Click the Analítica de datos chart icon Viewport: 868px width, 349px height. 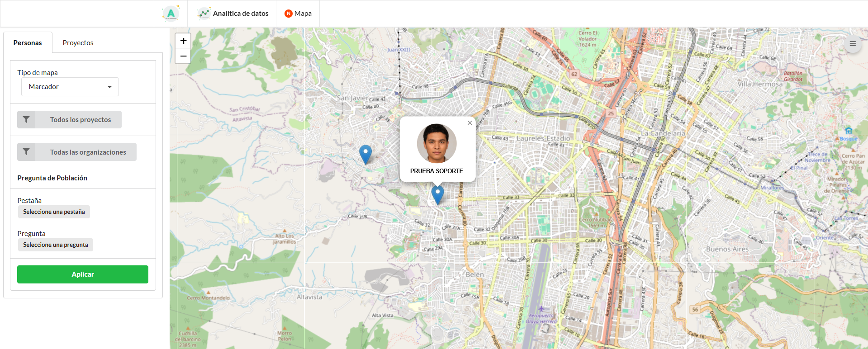(x=204, y=14)
